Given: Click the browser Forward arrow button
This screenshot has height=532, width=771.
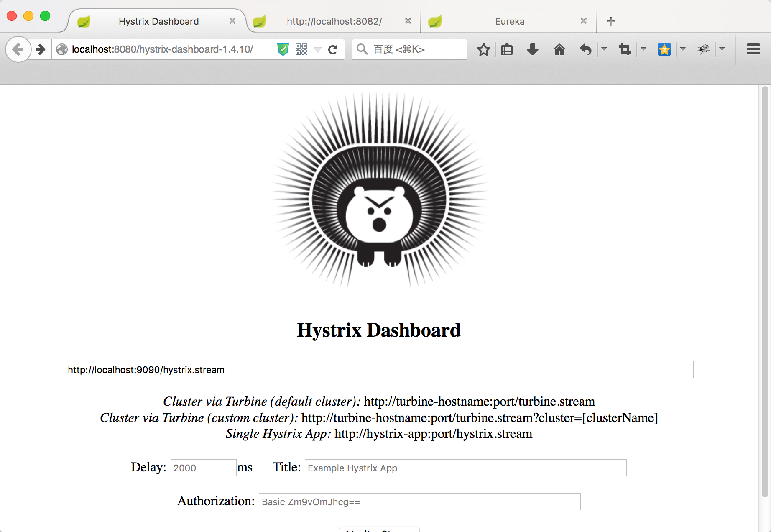Looking at the screenshot, I should click(41, 49).
